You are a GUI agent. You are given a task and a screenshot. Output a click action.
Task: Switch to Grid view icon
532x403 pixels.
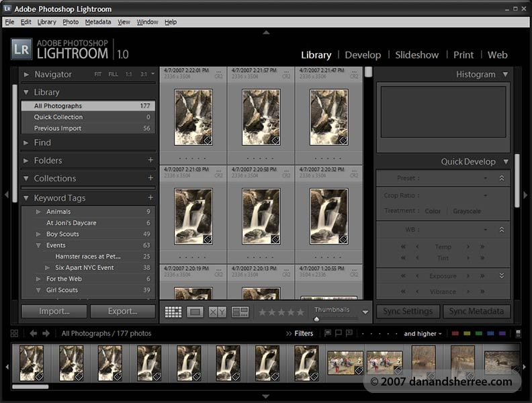(x=173, y=312)
